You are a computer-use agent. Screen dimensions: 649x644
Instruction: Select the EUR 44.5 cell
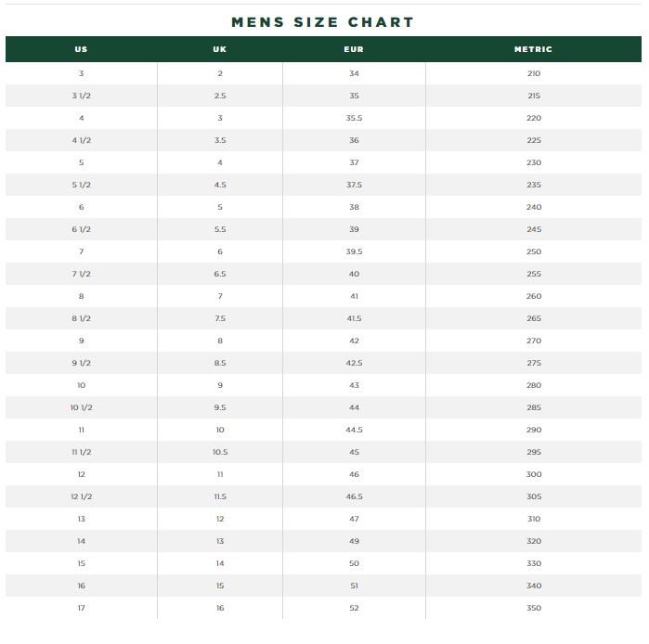coord(354,430)
